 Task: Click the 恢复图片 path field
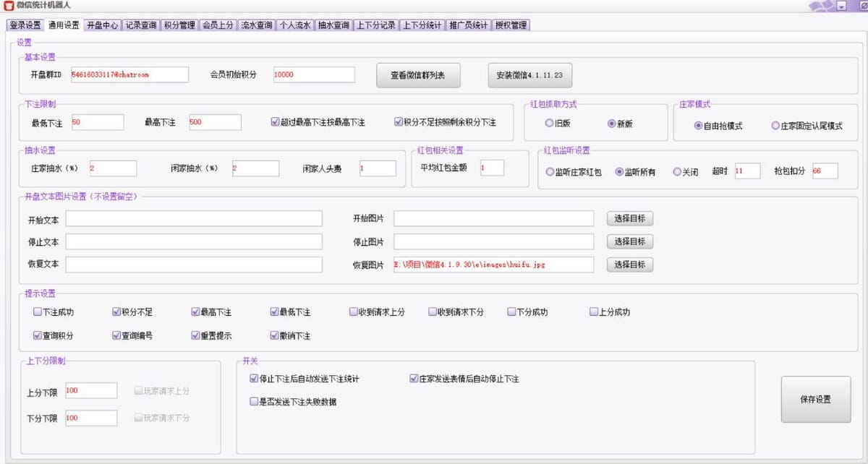tap(493, 265)
